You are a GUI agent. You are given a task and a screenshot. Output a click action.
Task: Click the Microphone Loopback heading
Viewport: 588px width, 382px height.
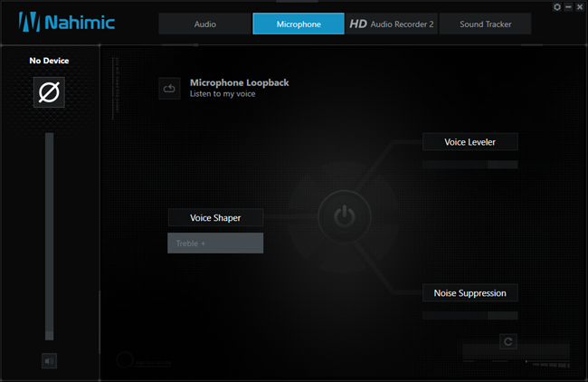pyautogui.click(x=239, y=82)
